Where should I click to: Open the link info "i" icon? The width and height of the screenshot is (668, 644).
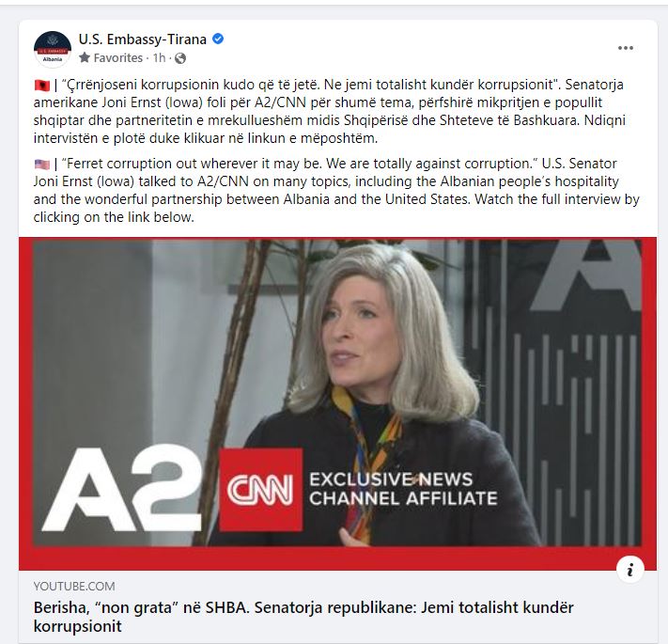point(630,570)
